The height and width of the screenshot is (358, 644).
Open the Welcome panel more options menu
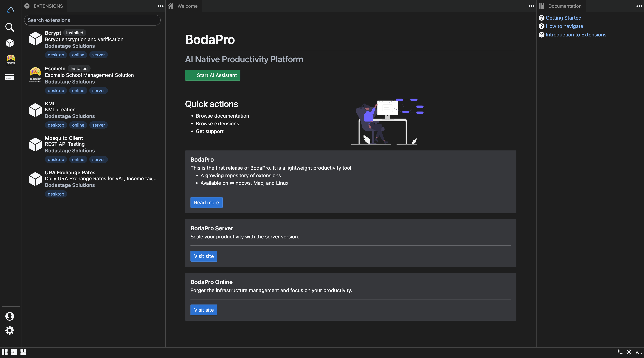pyautogui.click(x=531, y=6)
